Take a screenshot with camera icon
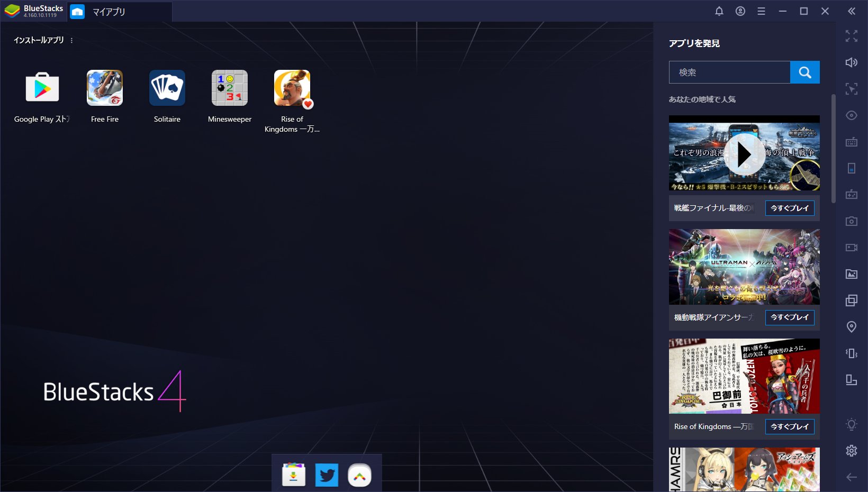Viewport: 868px width, 492px height. coord(852,221)
